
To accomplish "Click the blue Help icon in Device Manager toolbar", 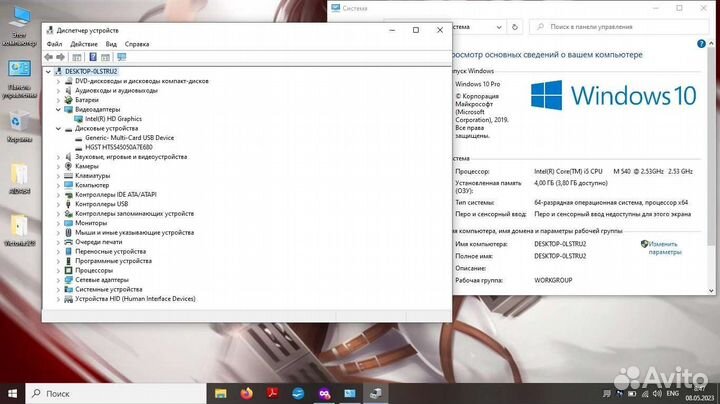I will point(93,57).
